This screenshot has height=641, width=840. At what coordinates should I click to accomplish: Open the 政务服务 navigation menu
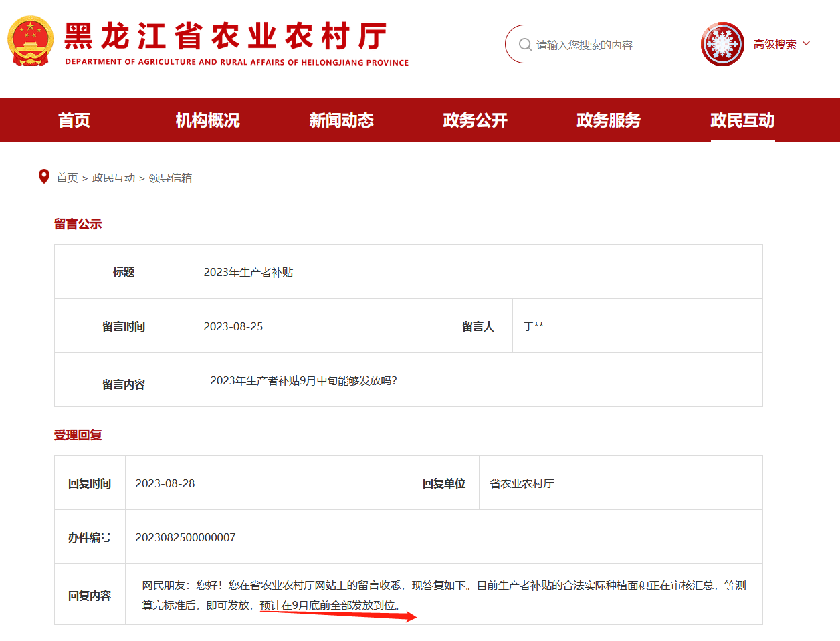coord(609,120)
